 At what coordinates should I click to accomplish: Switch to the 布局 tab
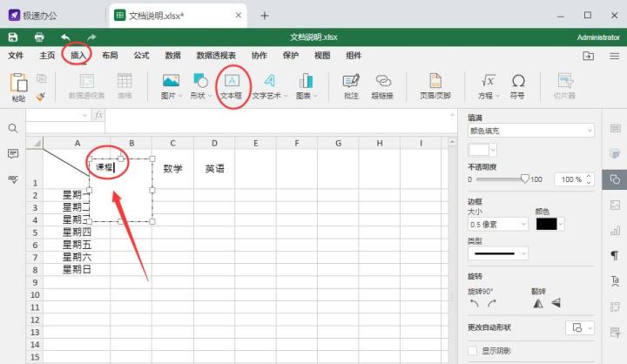click(110, 56)
